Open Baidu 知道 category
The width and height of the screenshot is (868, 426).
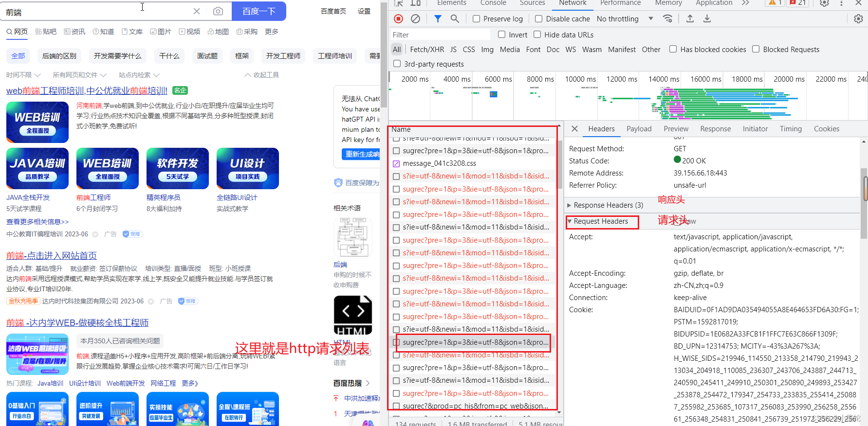[x=103, y=32]
